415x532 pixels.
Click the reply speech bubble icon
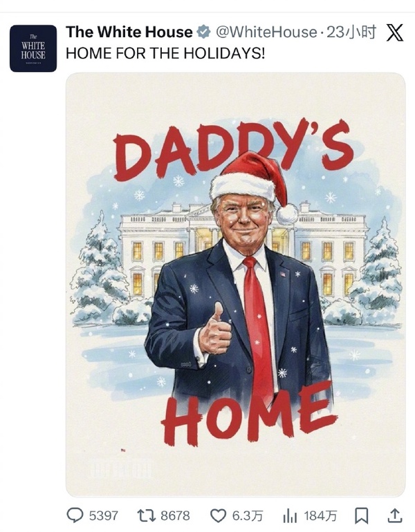[x=75, y=515]
